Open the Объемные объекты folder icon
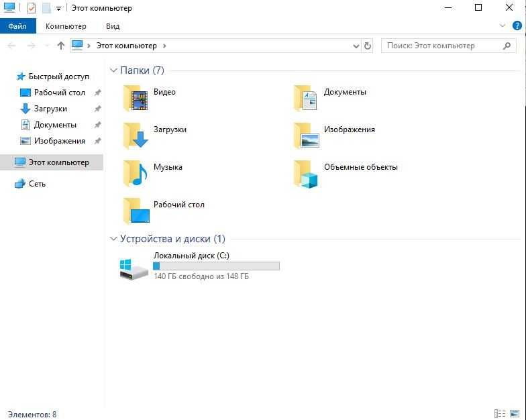This screenshot has width=526, height=420. pyautogui.click(x=306, y=174)
